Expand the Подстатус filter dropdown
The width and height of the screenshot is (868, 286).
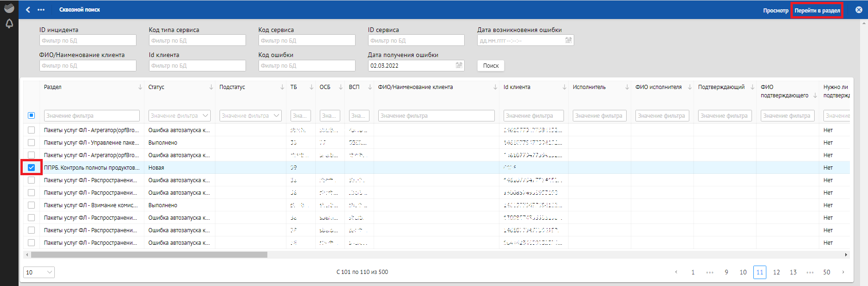pos(277,115)
